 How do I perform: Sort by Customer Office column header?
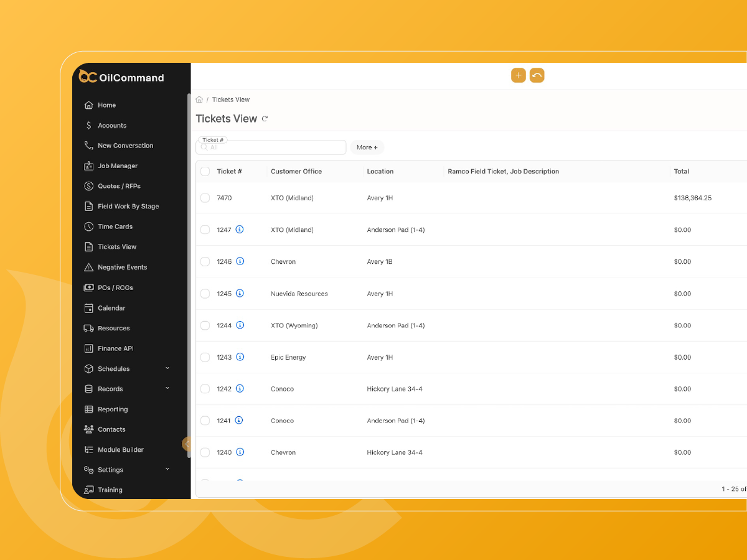(x=296, y=171)
